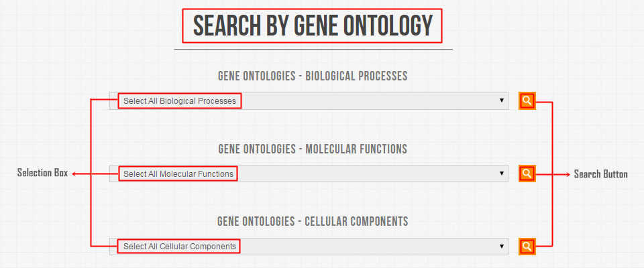Expand the Biological Processes dropdown arrow

click(x=502, y=100)
